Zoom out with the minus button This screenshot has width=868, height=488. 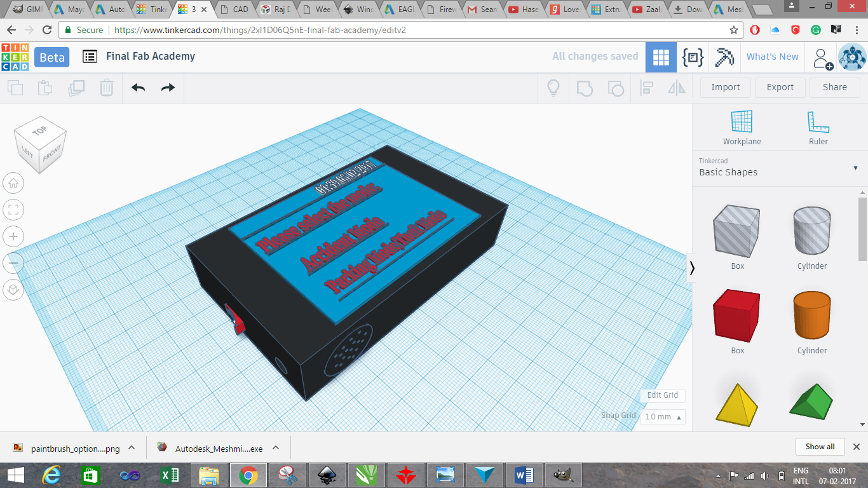[x=14, y=263]
